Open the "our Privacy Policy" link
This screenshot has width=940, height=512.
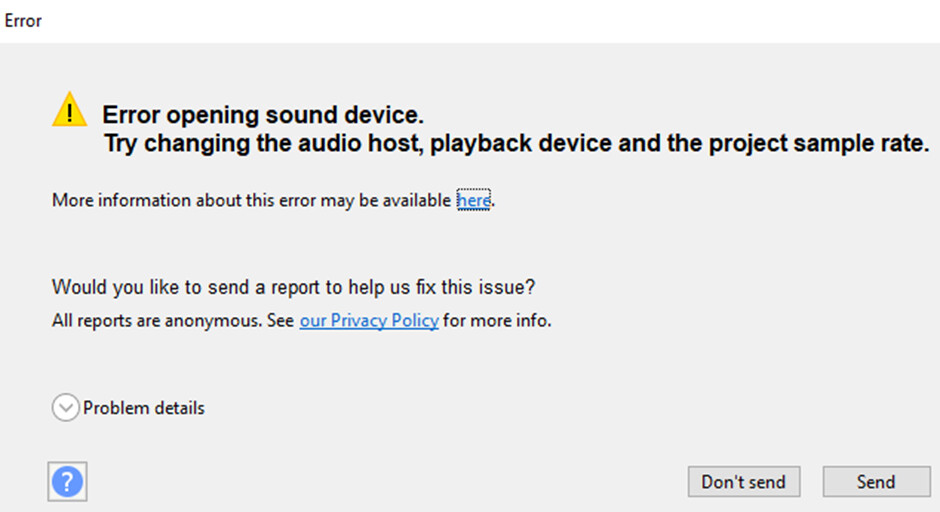[369, 321]
